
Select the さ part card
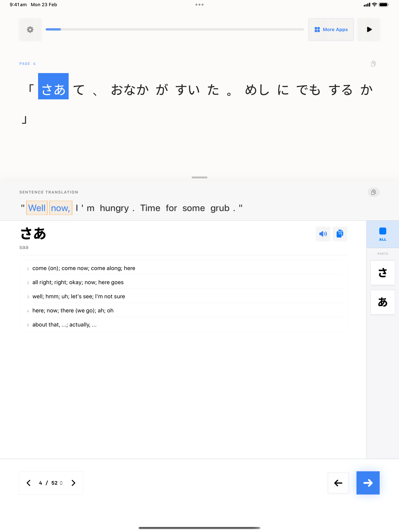point(382,273)
